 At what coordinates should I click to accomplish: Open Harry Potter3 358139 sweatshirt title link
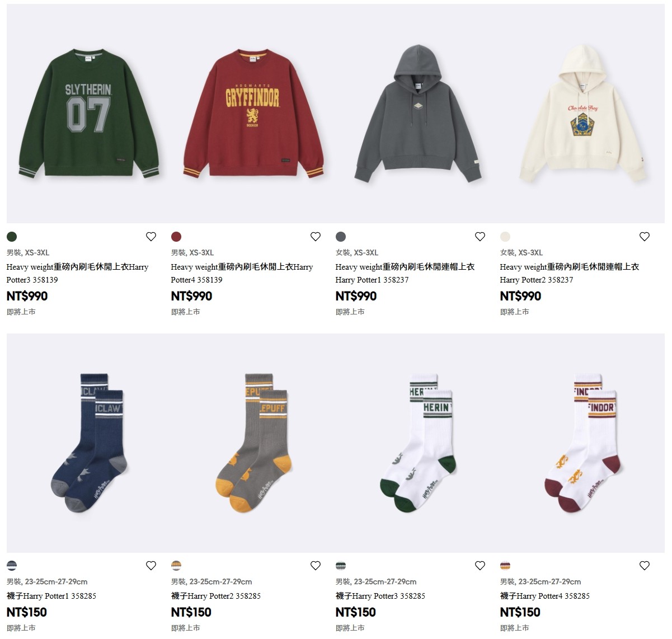(77, 273)
